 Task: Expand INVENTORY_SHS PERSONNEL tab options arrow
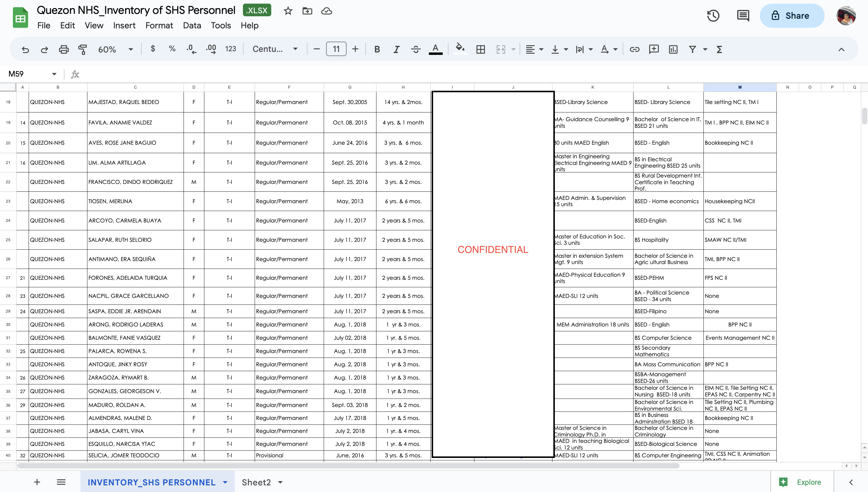coord(225,482)
